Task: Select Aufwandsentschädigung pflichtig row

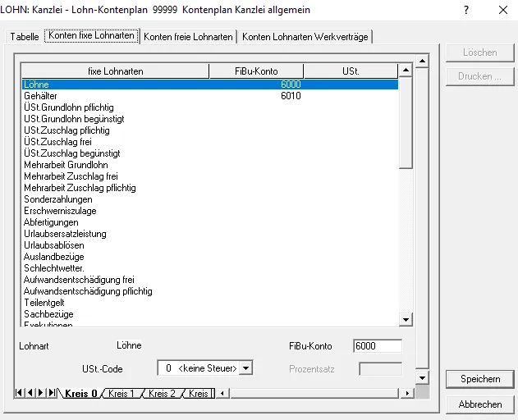Action: pos(210,291)
